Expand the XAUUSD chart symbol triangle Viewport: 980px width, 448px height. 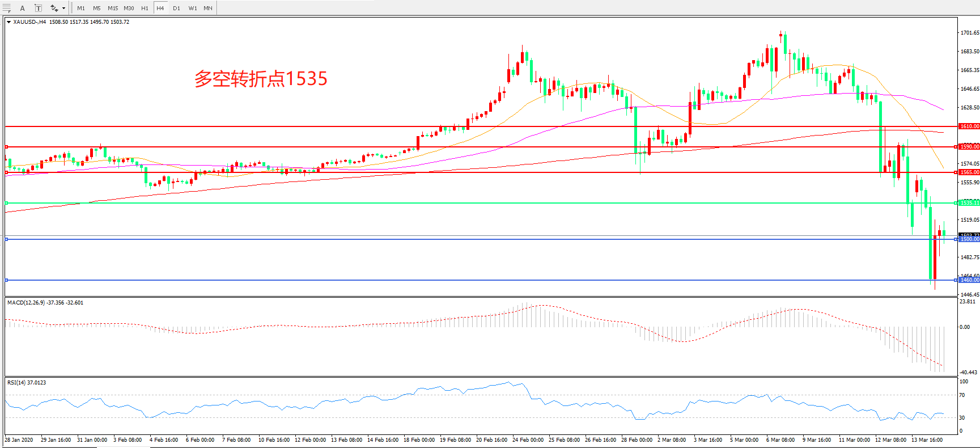tap(9, 22)
